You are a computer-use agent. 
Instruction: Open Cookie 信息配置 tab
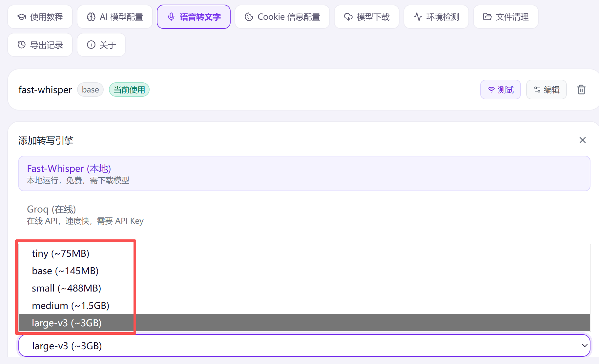(282, 17)
